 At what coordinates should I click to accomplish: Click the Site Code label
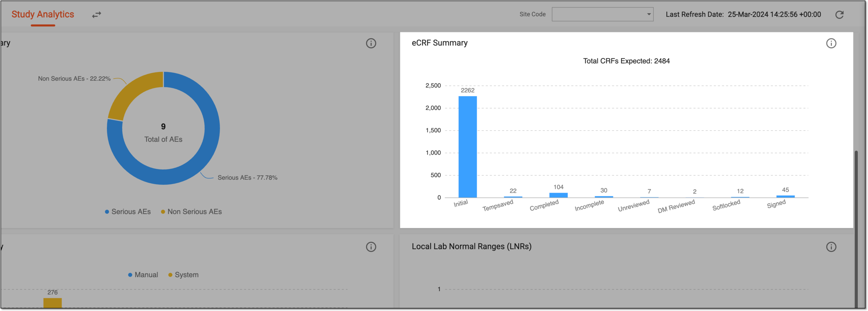532,14
